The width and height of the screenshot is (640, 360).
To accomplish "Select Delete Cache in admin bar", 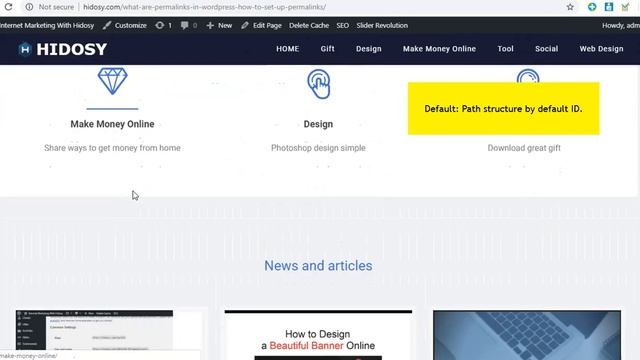I will (x=309, y=25).
